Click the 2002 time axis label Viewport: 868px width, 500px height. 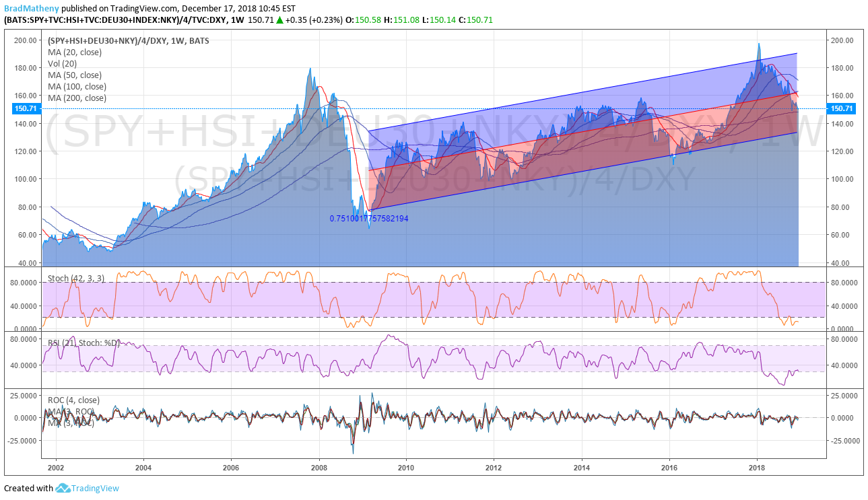pyautogui.click(x=55, y=468)
